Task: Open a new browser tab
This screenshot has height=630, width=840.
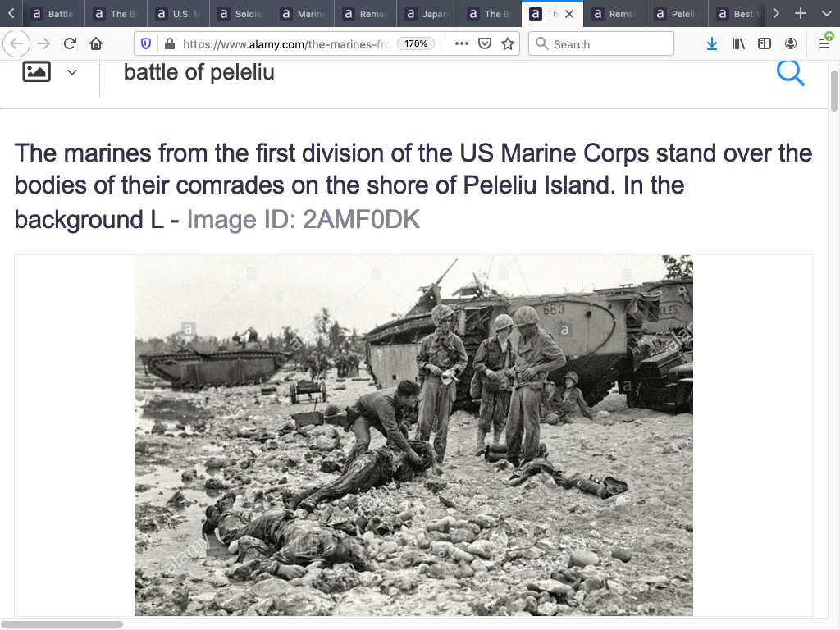Action: (801, 14)
